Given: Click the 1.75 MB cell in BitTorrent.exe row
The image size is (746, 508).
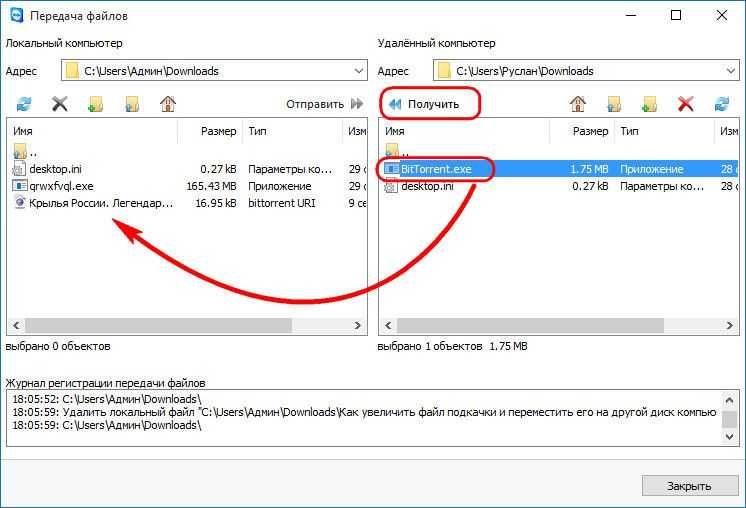Looking at the screenshot, I should tap(589, 169).
